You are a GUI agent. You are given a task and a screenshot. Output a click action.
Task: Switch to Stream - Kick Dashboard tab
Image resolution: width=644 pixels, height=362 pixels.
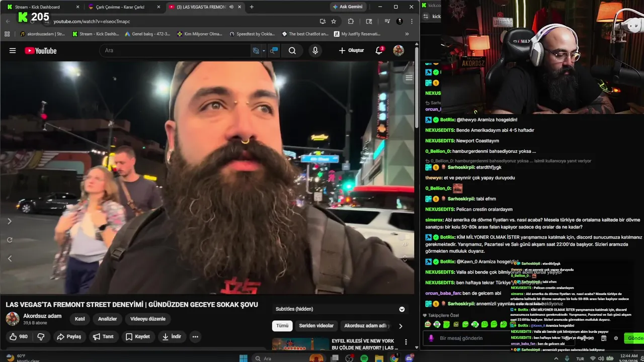[x=42, y=7]
